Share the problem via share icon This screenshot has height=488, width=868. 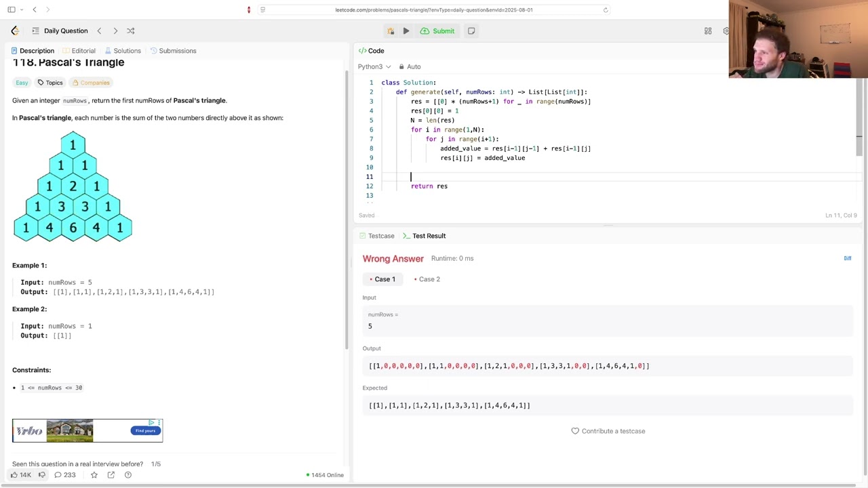pos(111,475)
